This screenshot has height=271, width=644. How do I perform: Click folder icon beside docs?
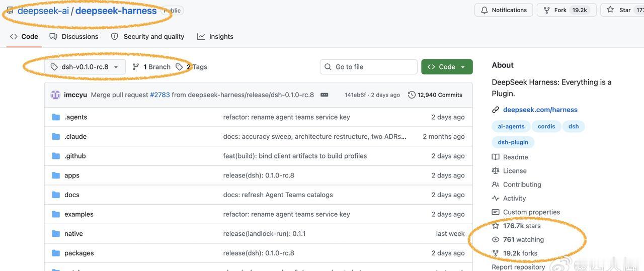56,195
